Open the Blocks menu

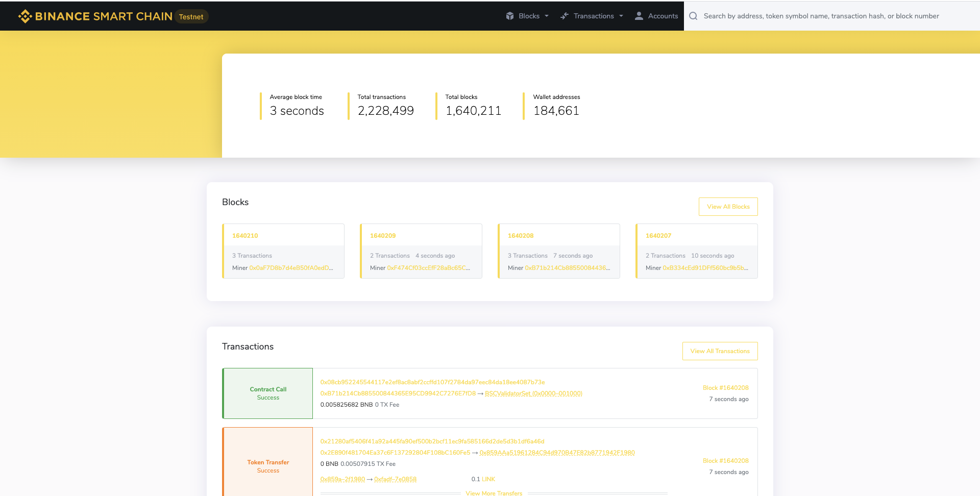pos(527,16)
